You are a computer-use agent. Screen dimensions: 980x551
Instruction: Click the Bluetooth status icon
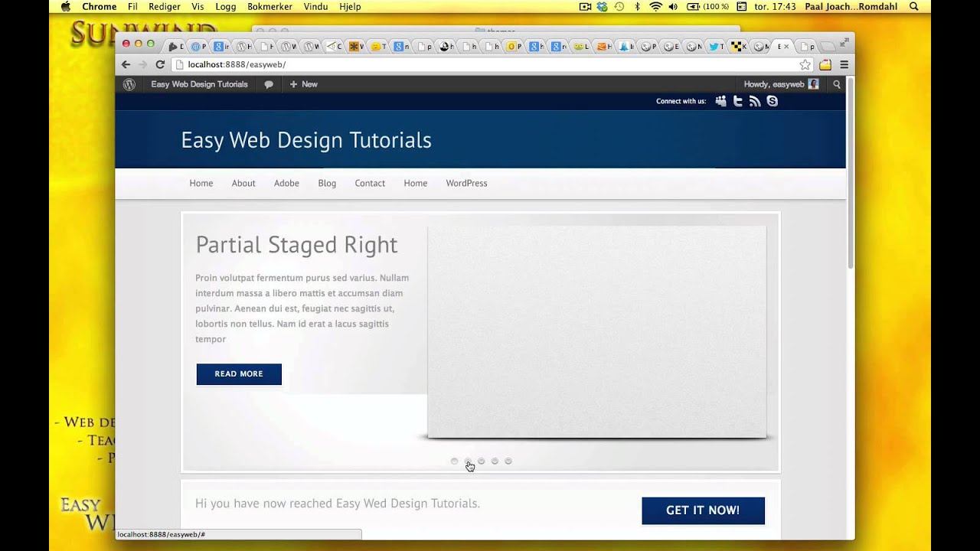point(637,6)
